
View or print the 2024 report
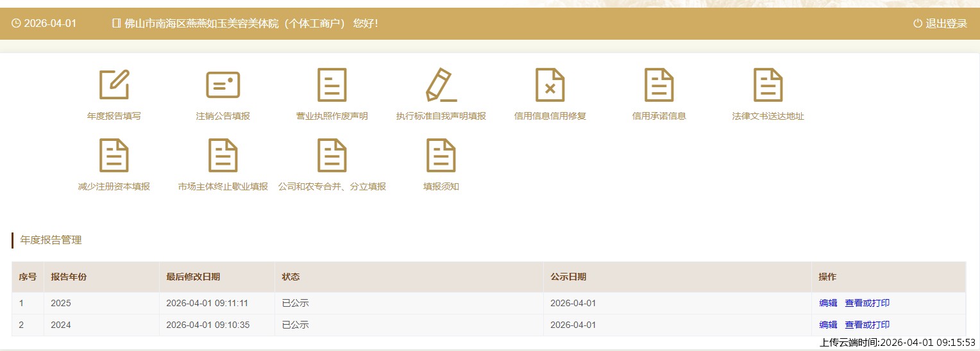pos(867,325)
